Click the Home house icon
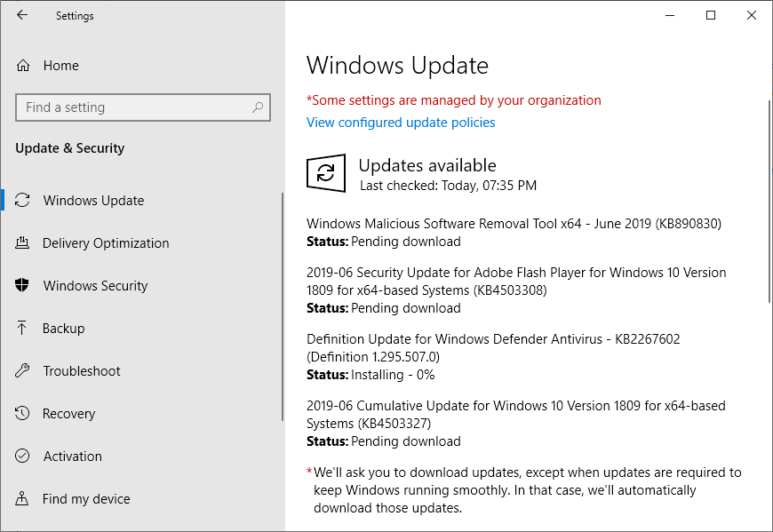The image size is (773, 532). [x=23, y=66]
